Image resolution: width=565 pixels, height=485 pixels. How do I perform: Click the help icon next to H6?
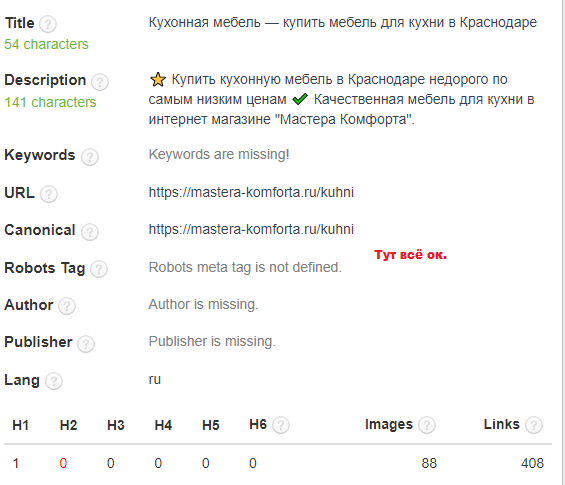(x=281, y=425)
